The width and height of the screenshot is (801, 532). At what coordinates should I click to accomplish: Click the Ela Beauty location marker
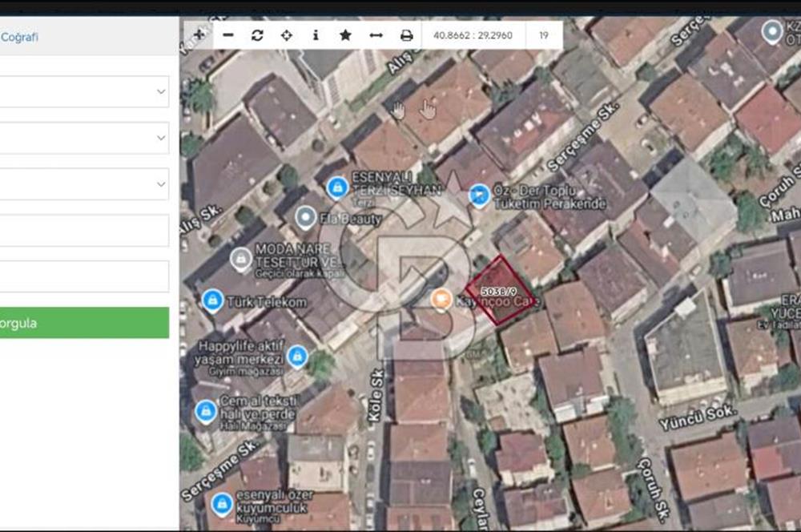tap(305, 218)
